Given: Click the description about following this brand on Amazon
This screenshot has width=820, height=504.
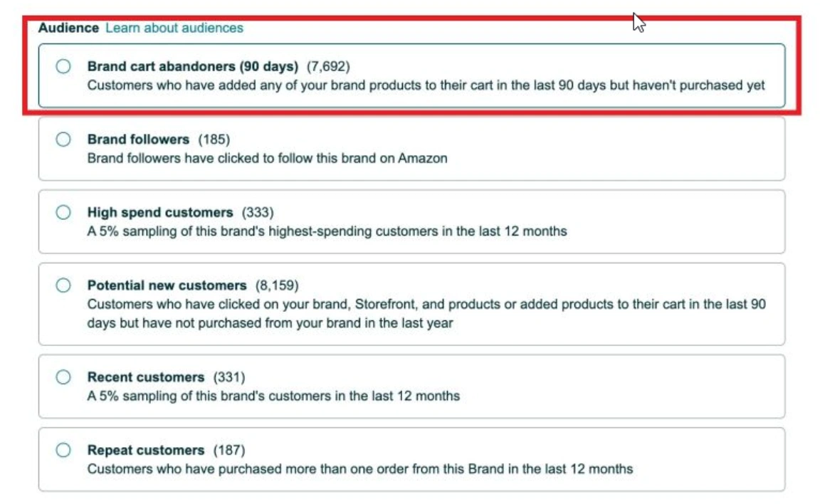Looking at the screenshot, I should tap(267, 158).
